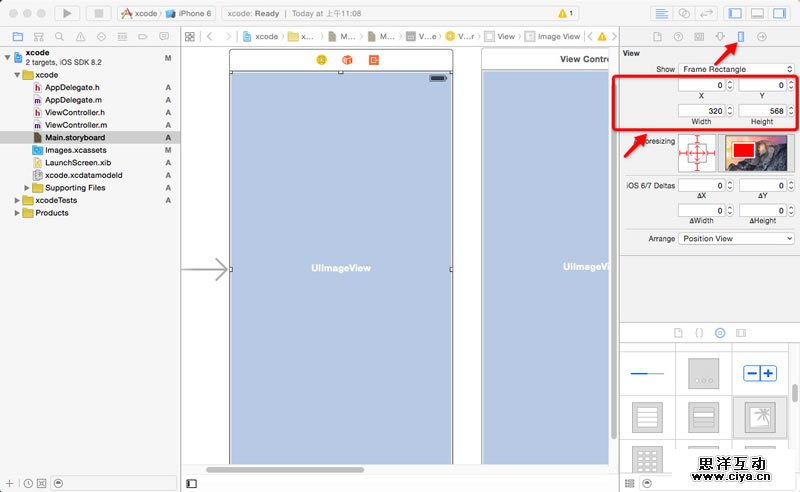Expand the Supporting Files folder
The height and width of the screenshot is (492, 800).
(x=26, y=188)
